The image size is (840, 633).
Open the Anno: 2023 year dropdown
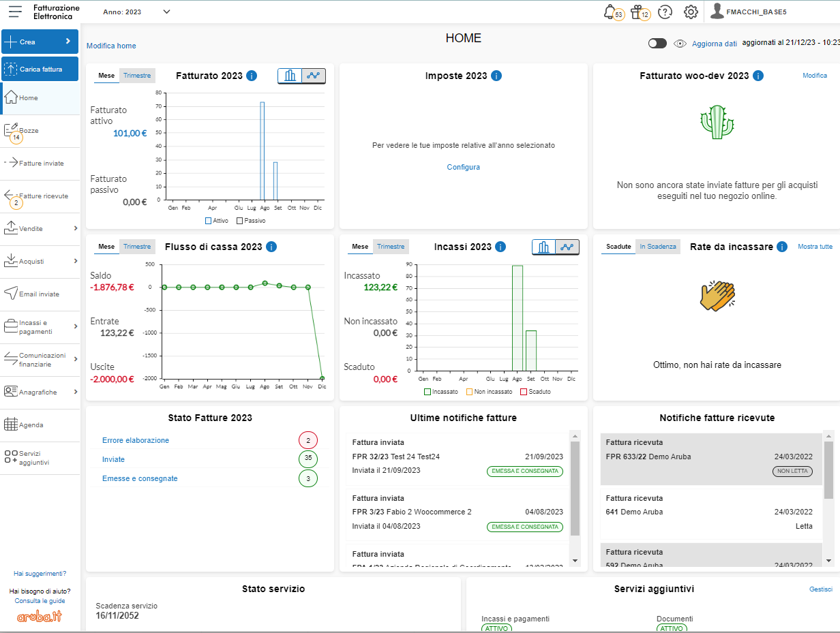[x=136, y=12]
